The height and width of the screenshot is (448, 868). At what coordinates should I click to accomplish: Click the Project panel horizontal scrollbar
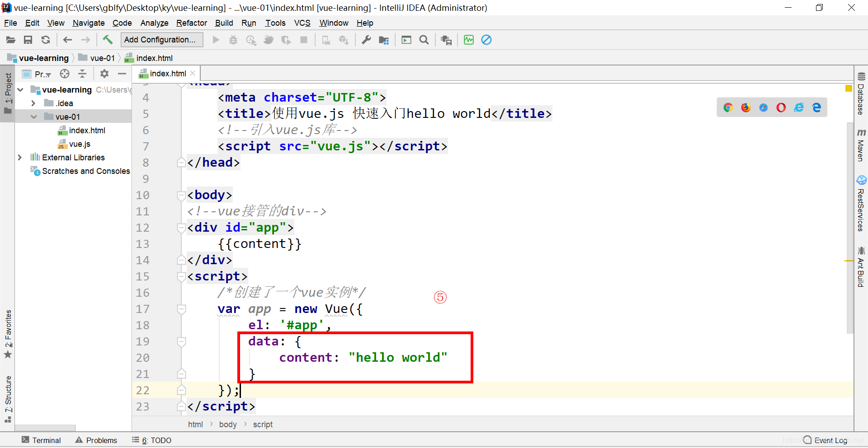point(45,428)
